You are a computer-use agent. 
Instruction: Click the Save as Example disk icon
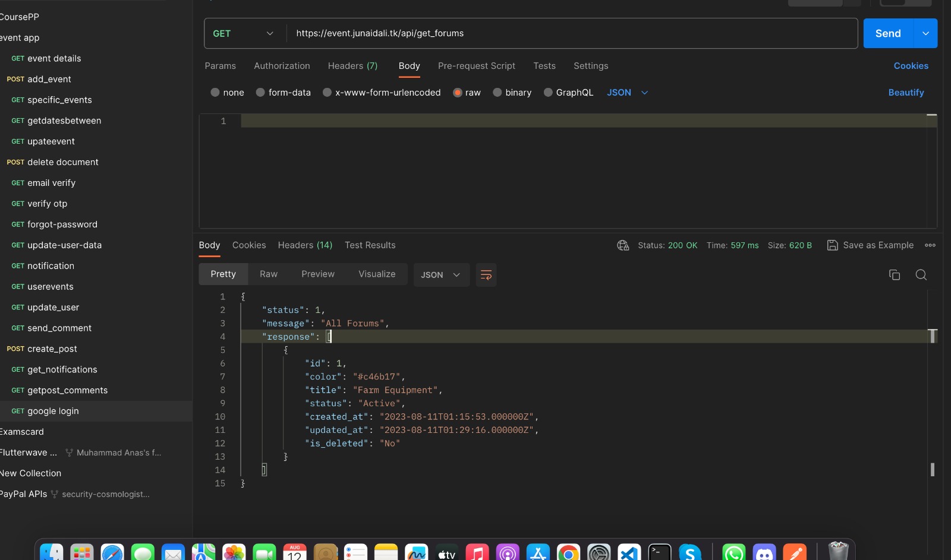833,245
